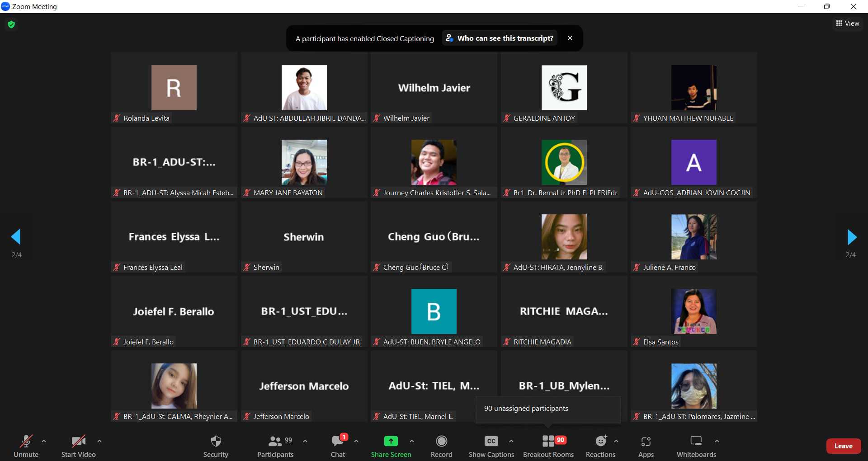Click "Who can see this transcript?"
The image size is (868, 461).
(500, 38)
